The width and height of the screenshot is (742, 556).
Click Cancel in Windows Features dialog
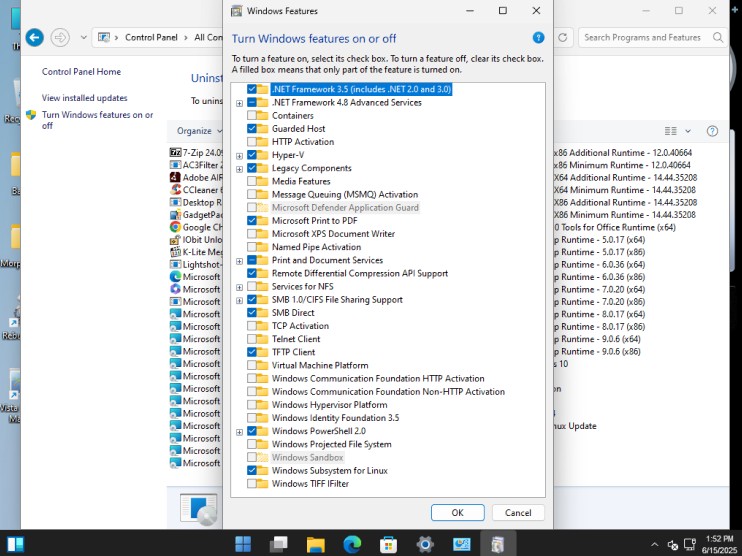[518, 512]
